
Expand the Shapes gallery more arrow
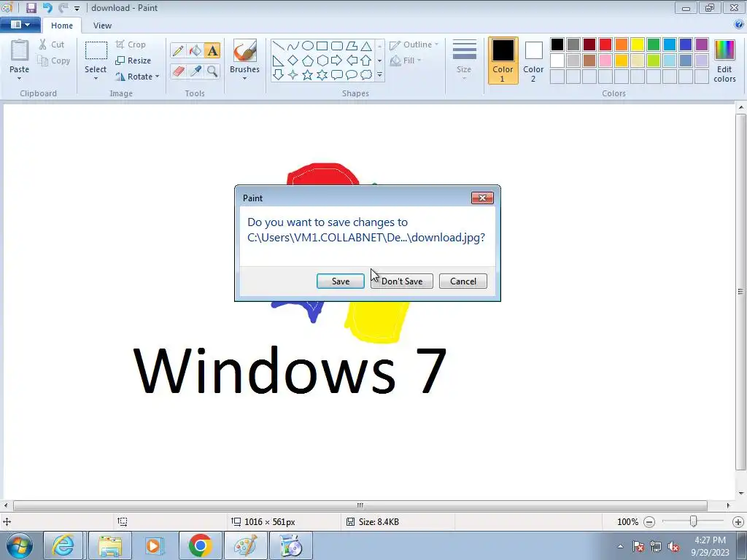click(379, 75)
